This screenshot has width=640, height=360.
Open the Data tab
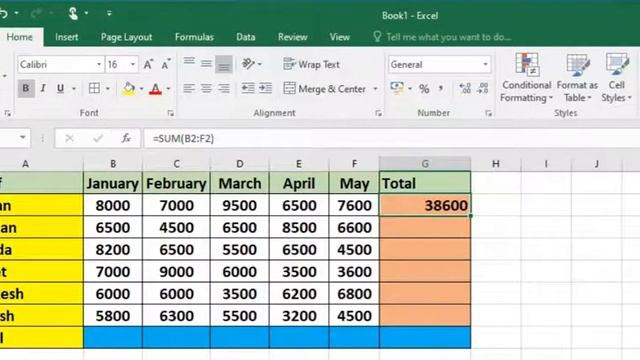[246, 37]
